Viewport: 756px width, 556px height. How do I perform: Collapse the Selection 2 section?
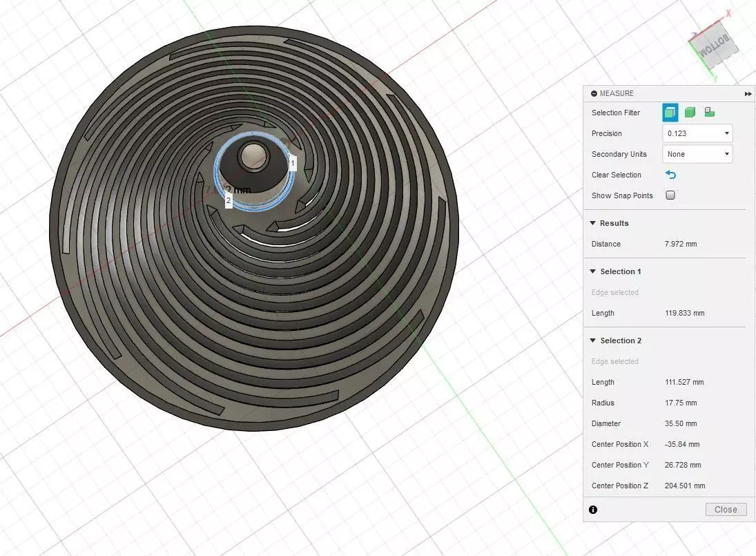coord(592,340)
